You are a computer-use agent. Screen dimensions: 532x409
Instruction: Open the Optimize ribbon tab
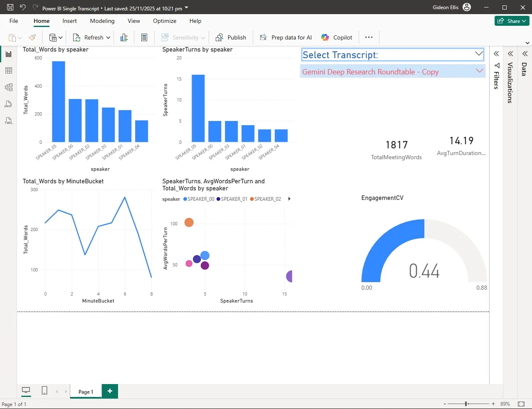[165, 21]
